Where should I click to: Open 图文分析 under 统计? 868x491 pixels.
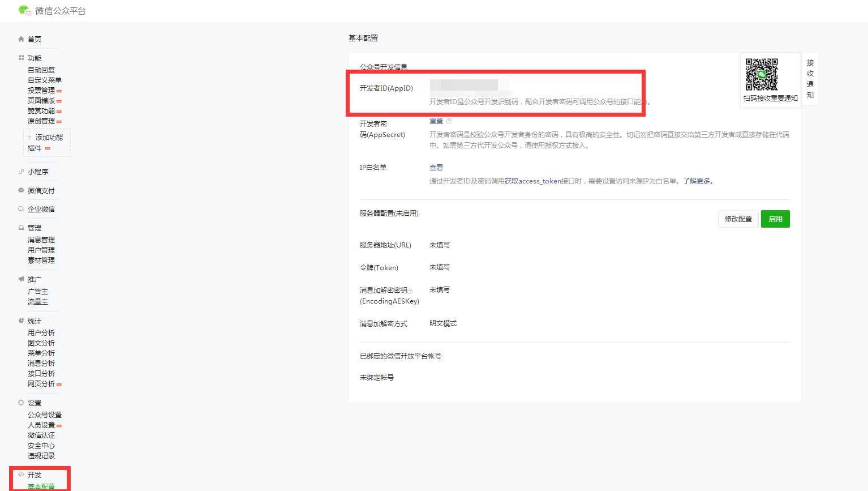pyautogui.click(x=41, y=343)
